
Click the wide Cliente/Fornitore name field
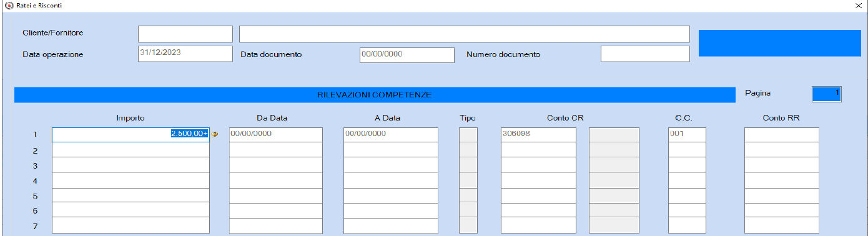pos(464,34)
